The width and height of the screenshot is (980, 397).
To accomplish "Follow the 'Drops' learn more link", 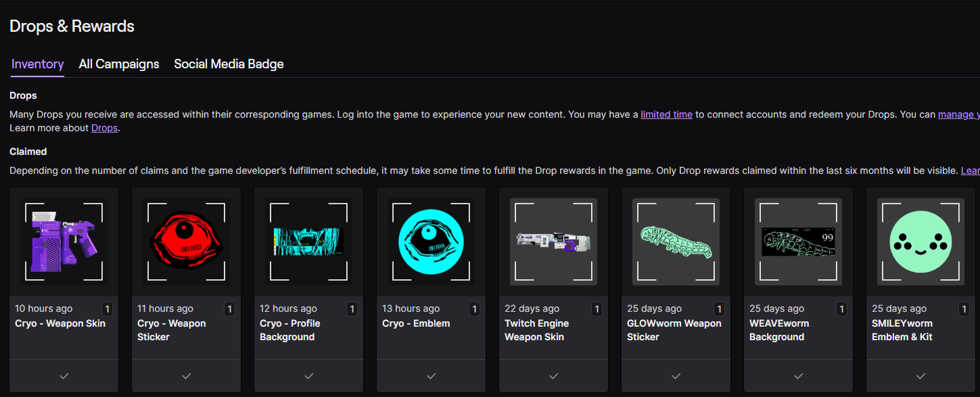I will [105, 128].
